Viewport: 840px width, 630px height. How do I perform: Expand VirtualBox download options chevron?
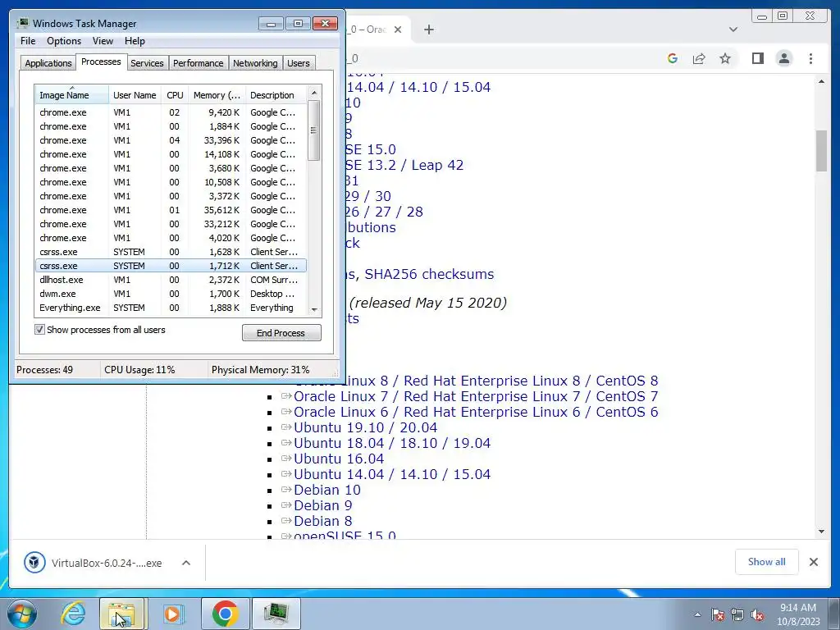[x=186, y=563]
